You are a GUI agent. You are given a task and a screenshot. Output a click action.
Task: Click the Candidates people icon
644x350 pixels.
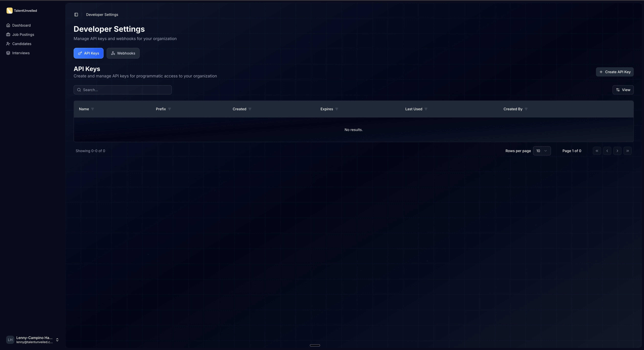click(x=8, y=43)
